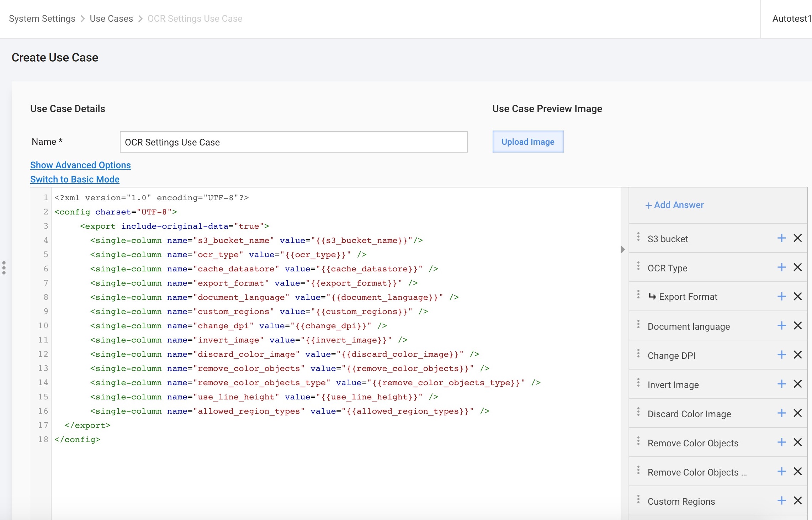Remove the Change DPI answer
Viewport: 812px width, 520px height.
[x=798, y=355]
